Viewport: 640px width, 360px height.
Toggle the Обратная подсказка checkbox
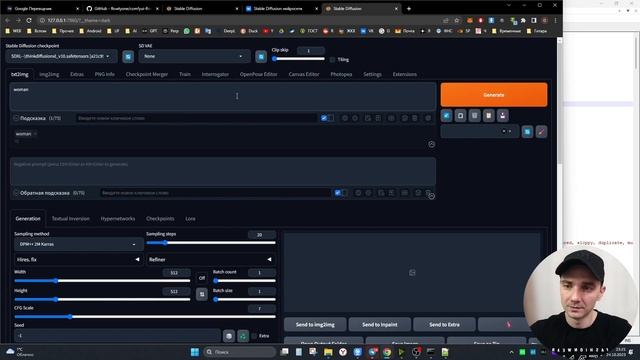16,193
